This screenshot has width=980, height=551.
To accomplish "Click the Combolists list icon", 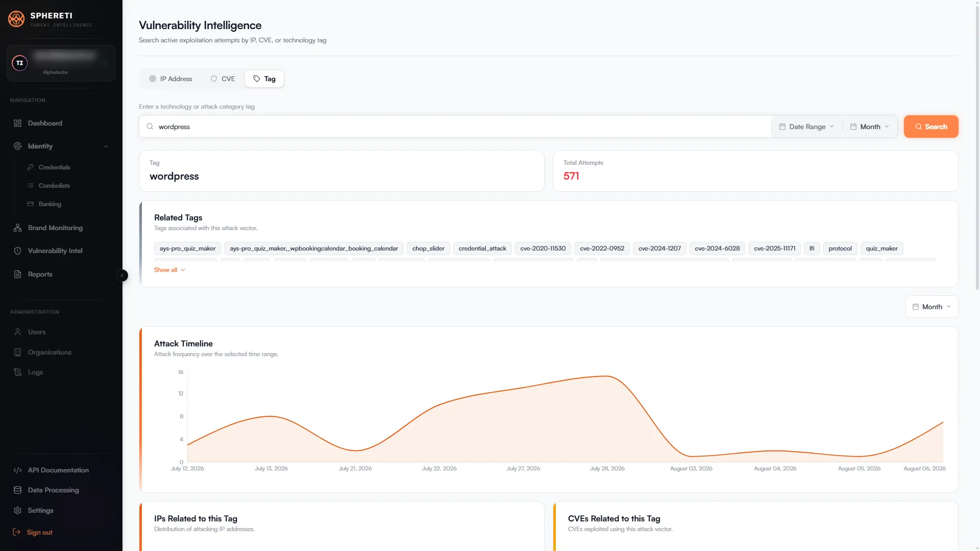I will click(x=31, y=186).
